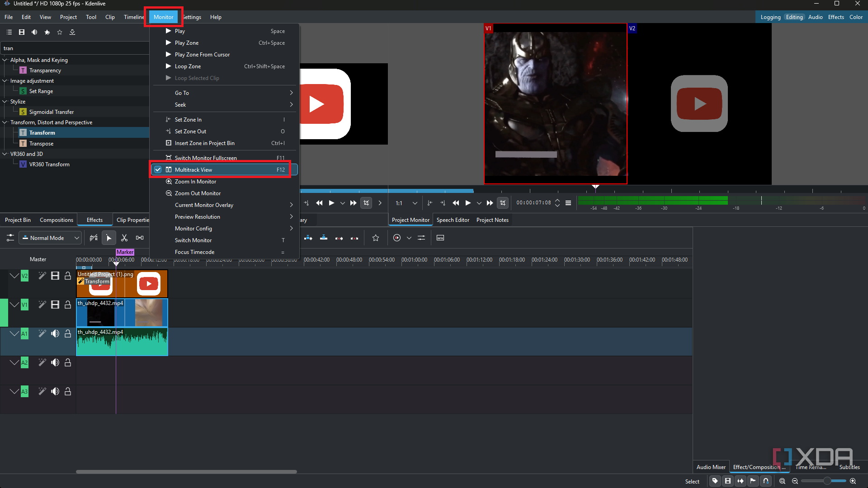Collapse track A1 chevron
The width and height of the screenshot is (868, 488).
tap(14, 333)
